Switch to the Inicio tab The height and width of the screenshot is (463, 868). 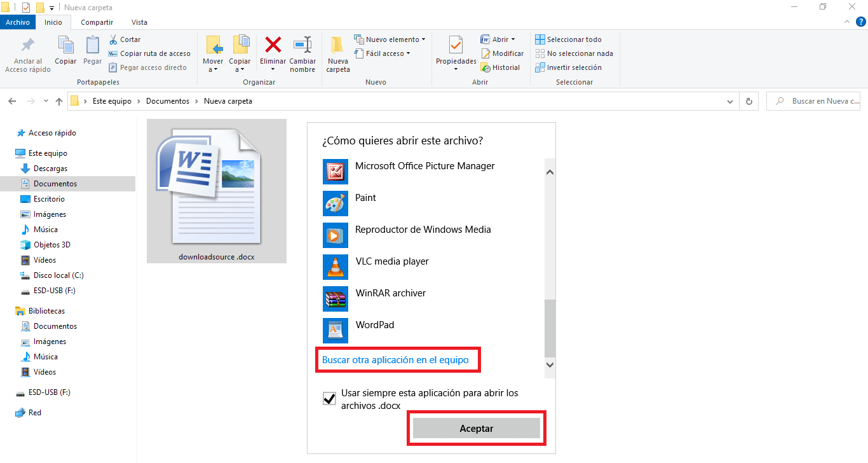[53, 22]
